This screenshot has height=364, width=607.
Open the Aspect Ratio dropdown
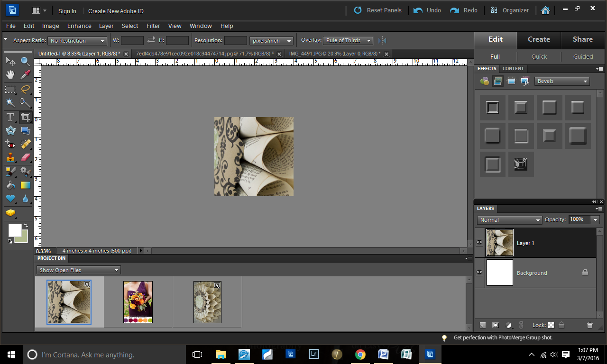[77, 41]
